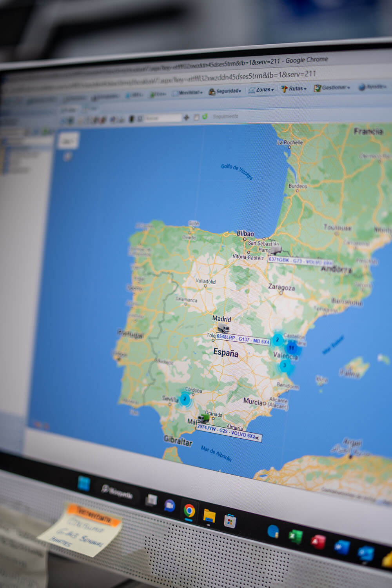
Task: Open the 2-vehicle cluster near Sevilla
Action: pos(185,399)
